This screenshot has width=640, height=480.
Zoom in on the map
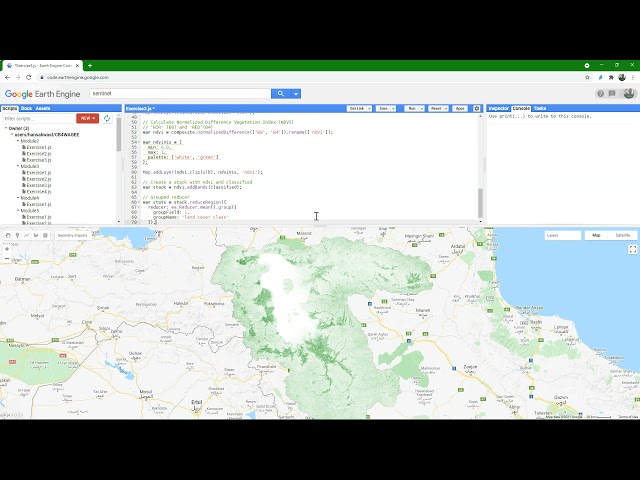7,249
